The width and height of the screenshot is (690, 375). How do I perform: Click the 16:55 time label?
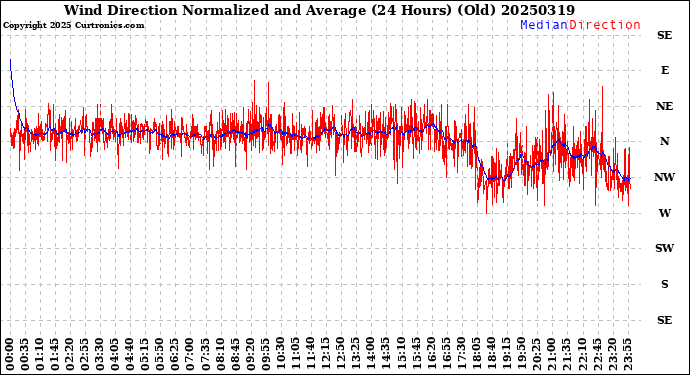(446, 354)
